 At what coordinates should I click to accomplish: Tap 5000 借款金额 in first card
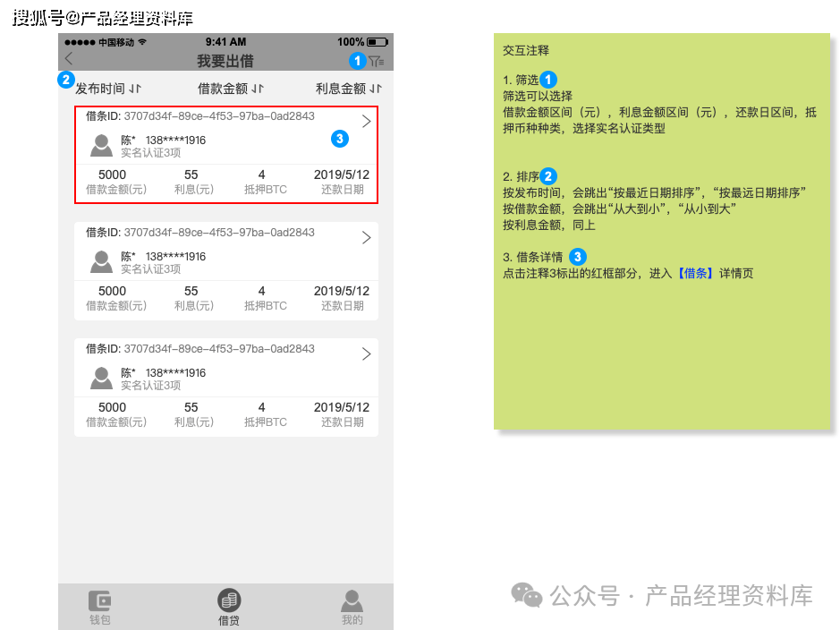click(x=112, y=175)
